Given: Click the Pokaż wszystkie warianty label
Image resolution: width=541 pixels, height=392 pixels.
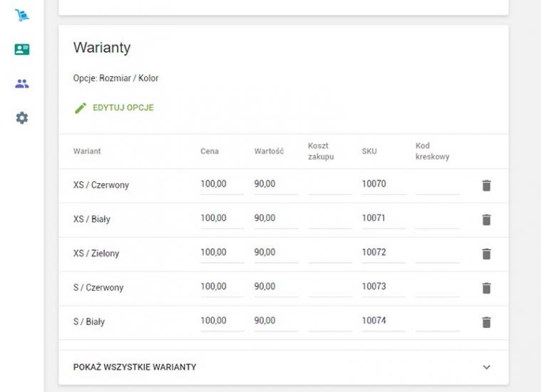Looking at the screenshot, I should click(x=135, y=367).
